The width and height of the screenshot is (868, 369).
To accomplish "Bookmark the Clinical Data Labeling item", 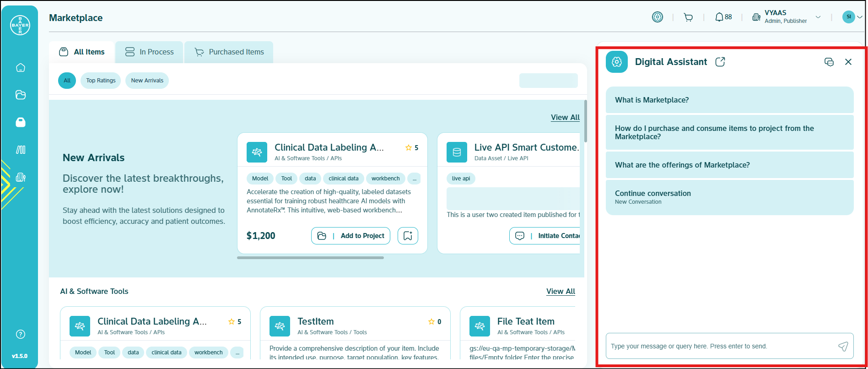I will click(x=408, y=236).
